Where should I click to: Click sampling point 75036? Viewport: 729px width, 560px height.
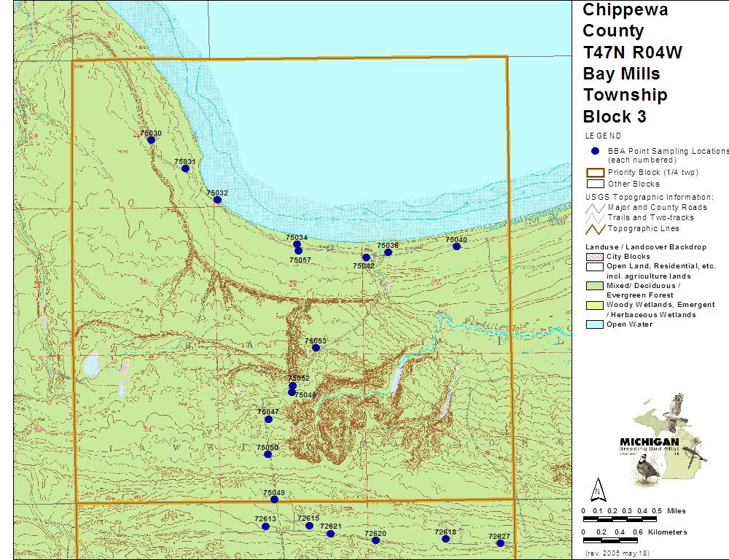[x=388, y=252]
